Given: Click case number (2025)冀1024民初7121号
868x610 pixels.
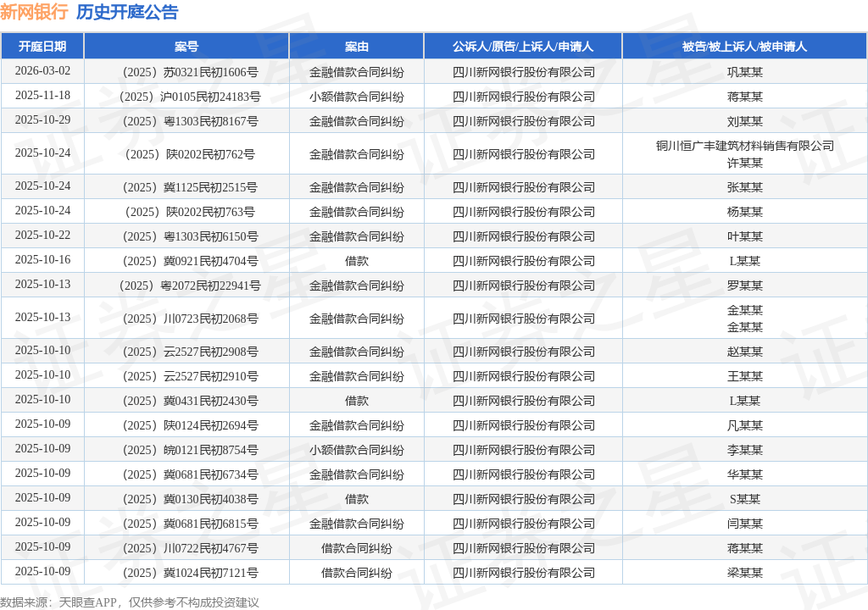Looking at the screenshot, I should (x=190, y=573).
